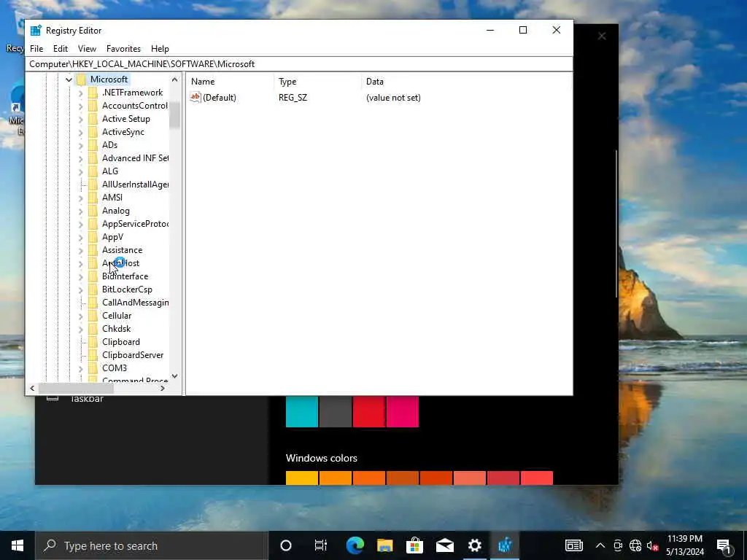747x560 pixels.
Task: Click the .NETFramework folder icon
Action: tap(93, 93)
